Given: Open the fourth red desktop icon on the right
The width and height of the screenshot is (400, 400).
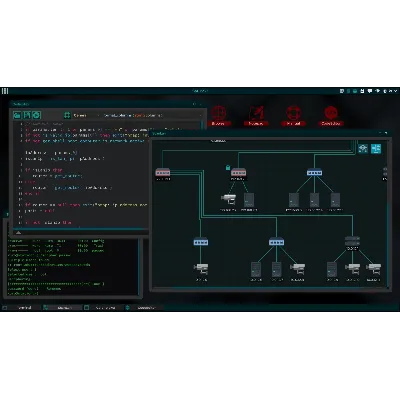Looking at the screenshot, I should coord(331,116).
